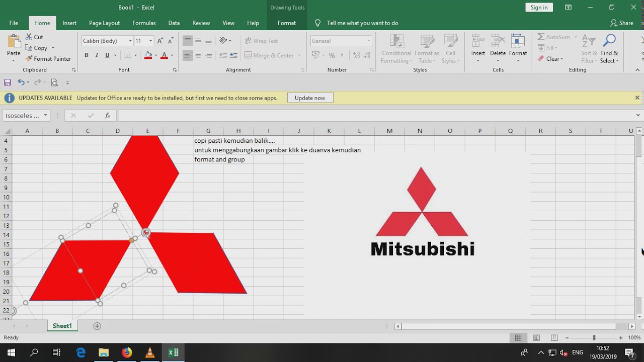The image size is (644, 362).
Task: Align text to the right
Action: 209,55
